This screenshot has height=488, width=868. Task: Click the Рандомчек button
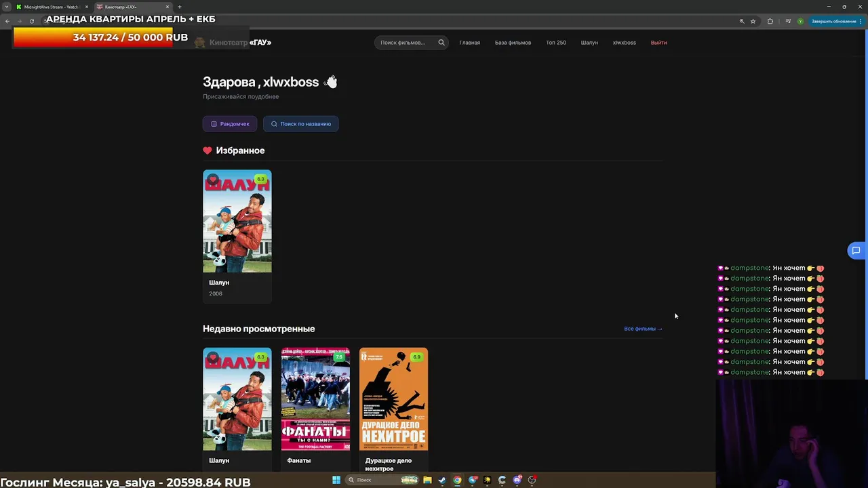(x=230, y=124)
